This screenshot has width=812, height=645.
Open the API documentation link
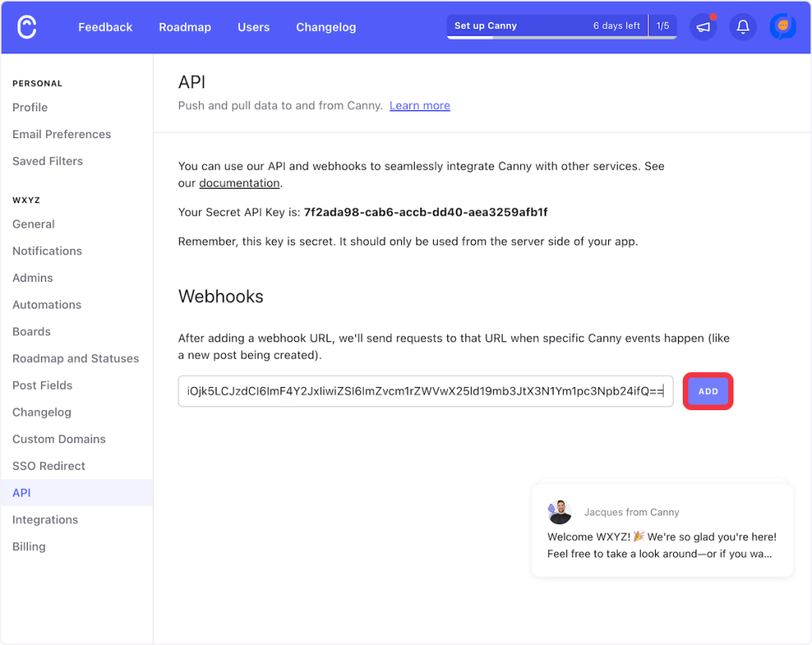coord(239,183)
